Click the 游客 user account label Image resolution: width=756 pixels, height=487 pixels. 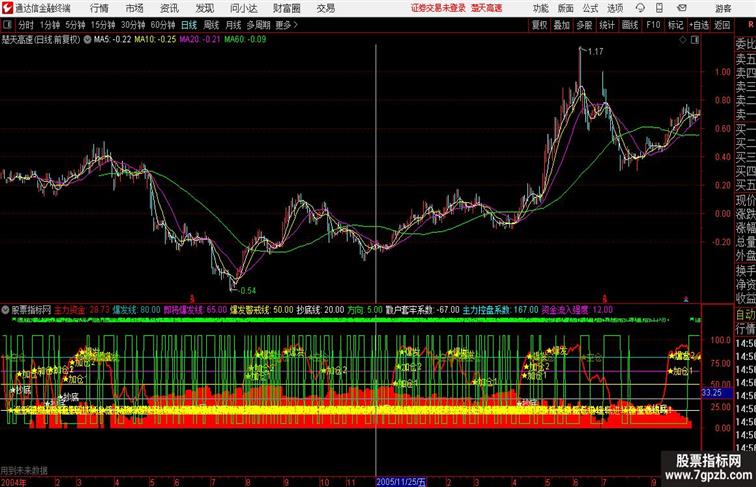tap(723, 8)
